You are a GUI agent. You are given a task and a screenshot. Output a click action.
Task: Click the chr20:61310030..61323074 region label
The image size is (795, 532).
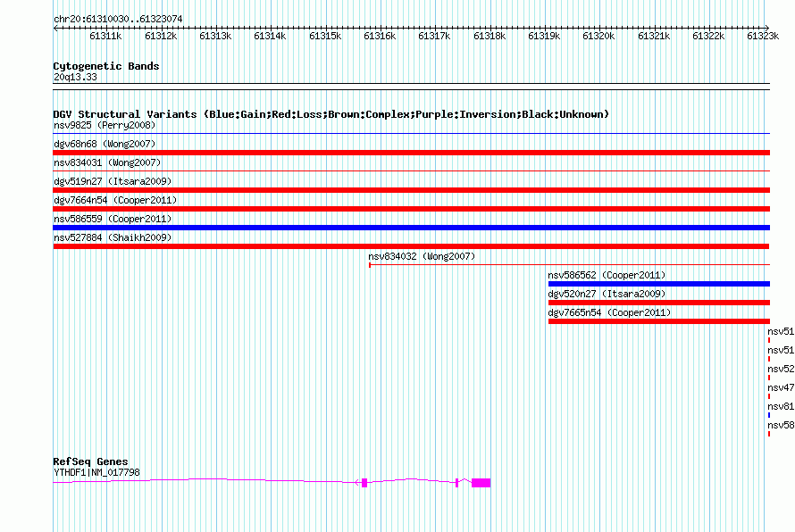click(118, 19)
